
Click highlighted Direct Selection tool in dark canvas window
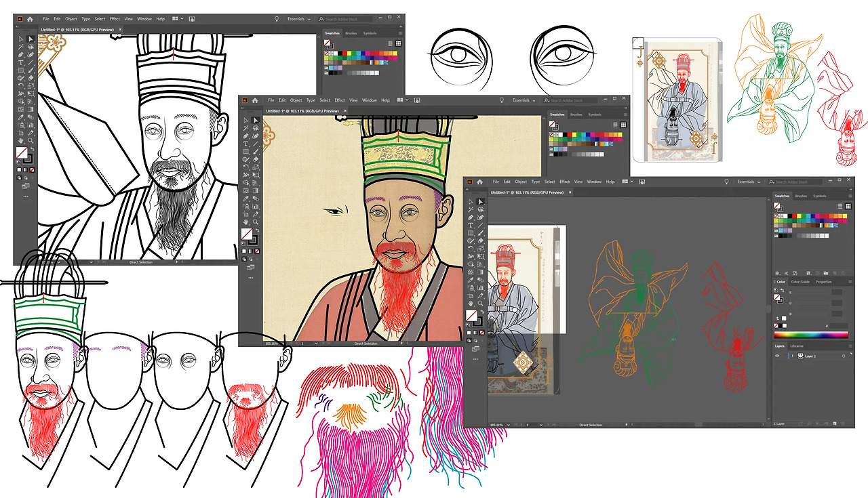481,202
